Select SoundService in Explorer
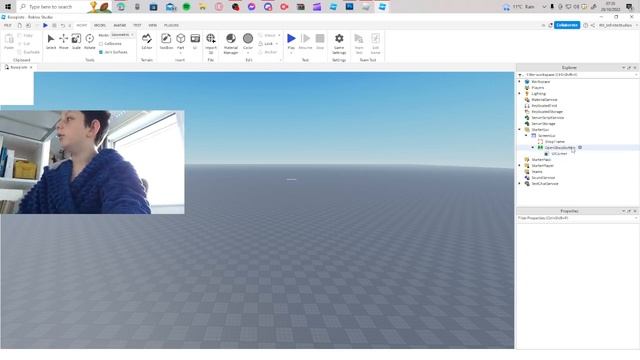Image resolution: width=640 pixels, height=360 pixels. tap(543, 178)
